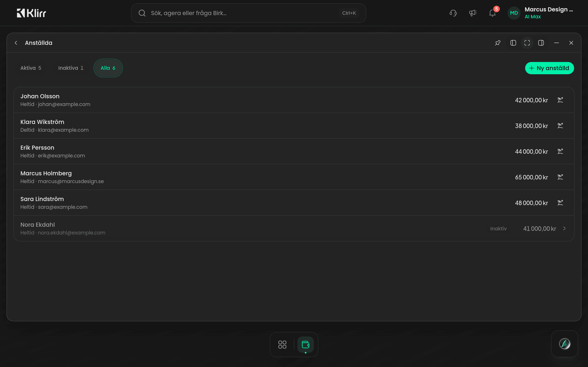The height and width of the screenshot is (367, 588).
Task: Switch to Inaktiva tab
Action: pyautogui.click(x=71, y=68)
